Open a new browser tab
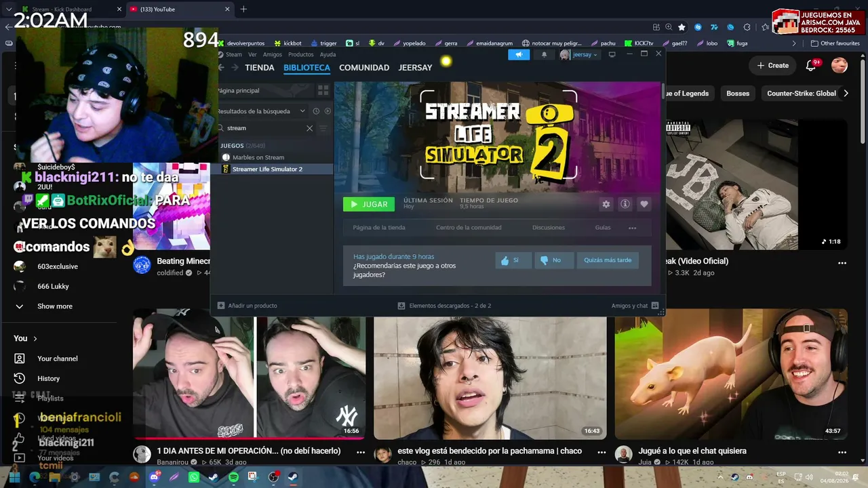868x488 pixels. pyautogui.click(x=243, y=9)
